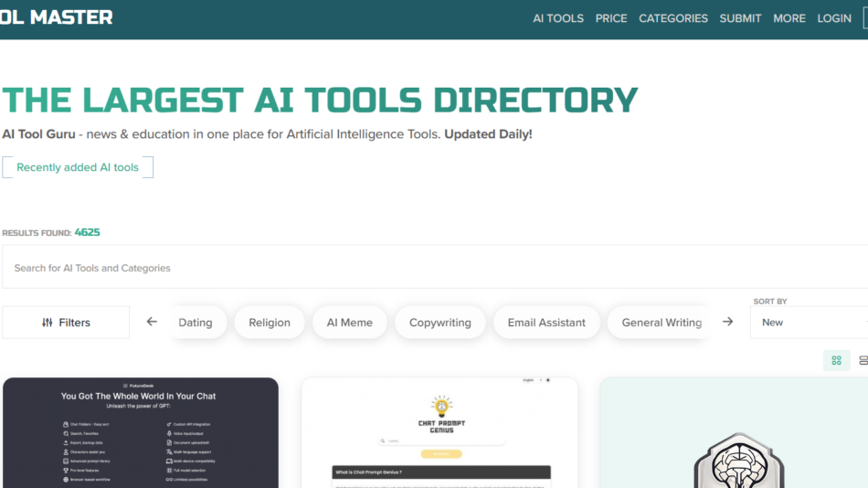
Task: Click Recently added AI tools button
Action: coord(78,167)
